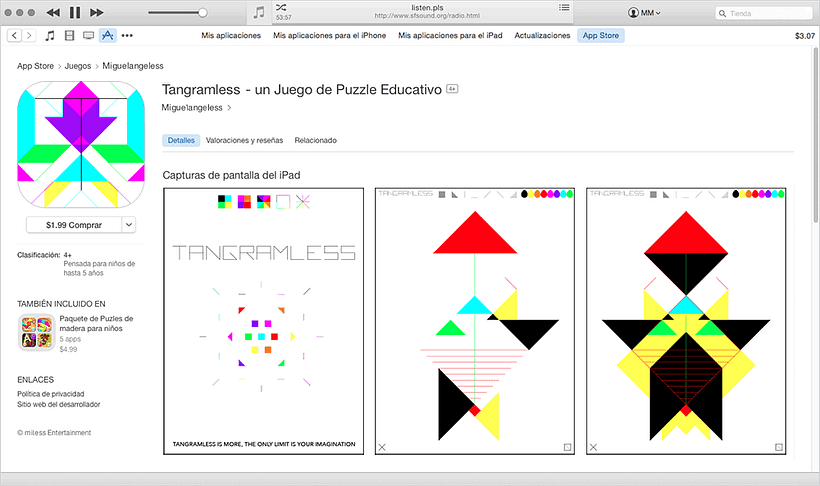Open the Up Next list icon
820x486 pixels.
tap(565, 8)
